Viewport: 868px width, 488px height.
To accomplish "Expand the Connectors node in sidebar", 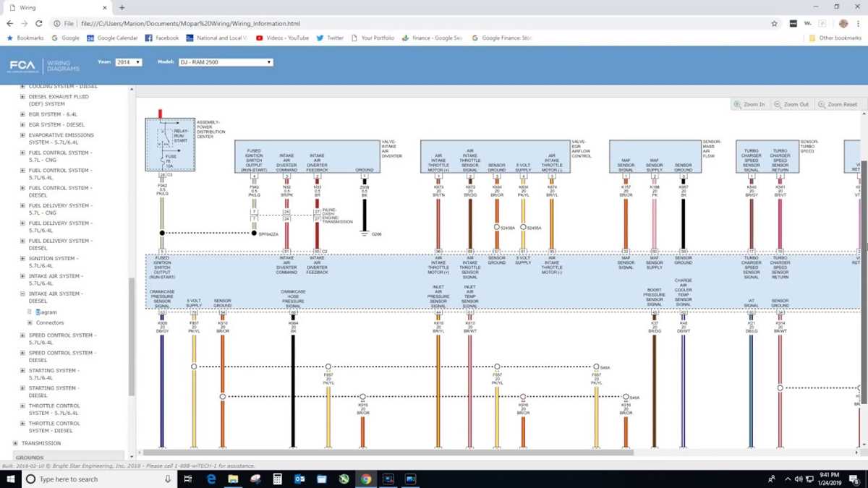I will click(x=30, y=322).
